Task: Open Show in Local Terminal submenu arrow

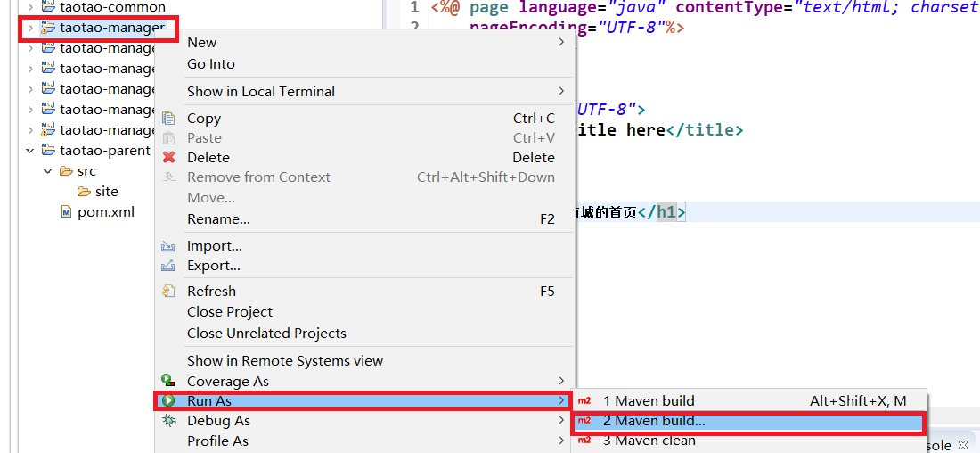Action: [561, 91]
